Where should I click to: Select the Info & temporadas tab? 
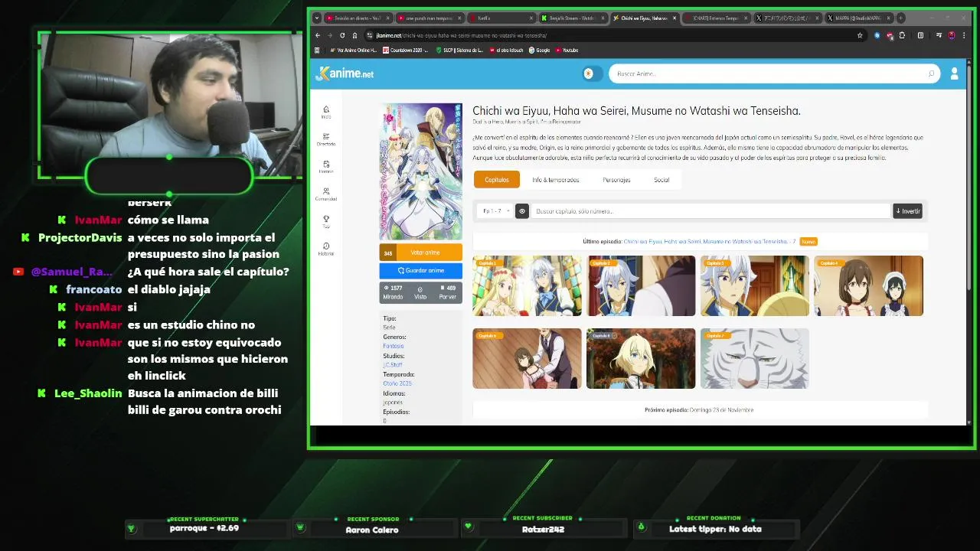coord(556,180)
